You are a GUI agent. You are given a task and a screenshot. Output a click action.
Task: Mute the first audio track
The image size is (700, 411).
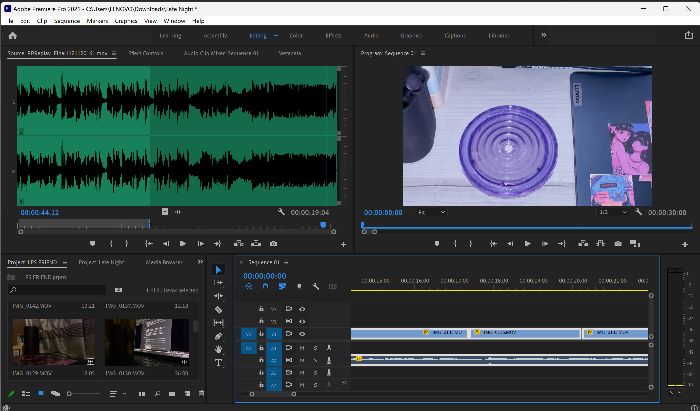[302, 348]
